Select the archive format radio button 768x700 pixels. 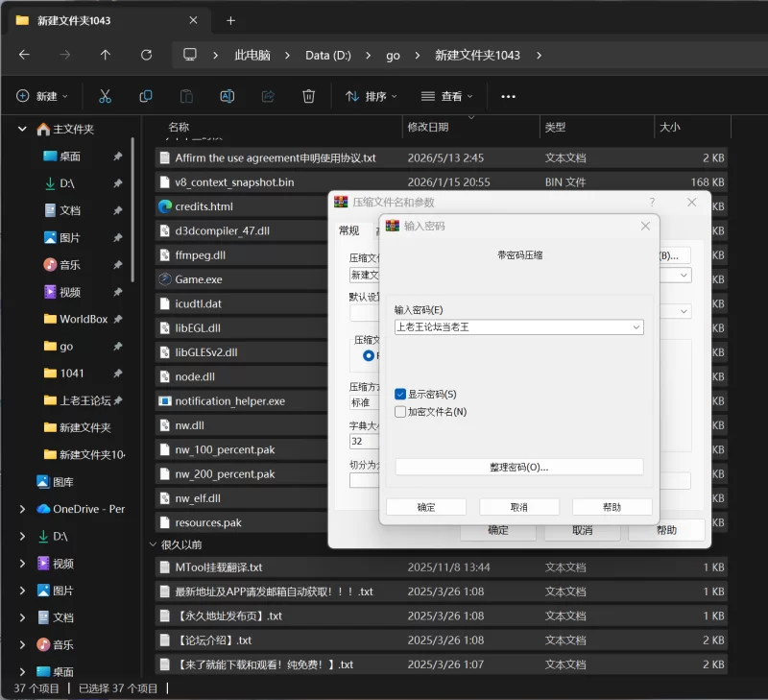369,355
